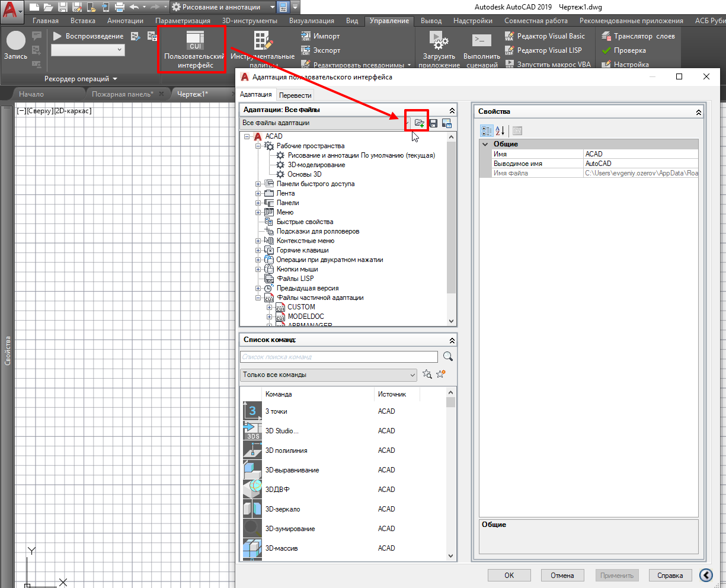Click the load partial customization file icon
Image resolution: width=726 pixels, height=588 pixels.
(419, 123)
